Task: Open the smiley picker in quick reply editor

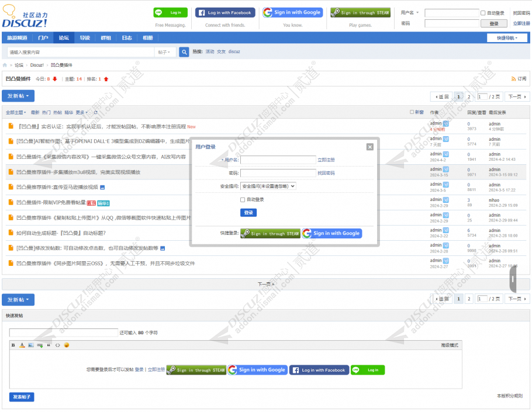Action: [66, 345]
